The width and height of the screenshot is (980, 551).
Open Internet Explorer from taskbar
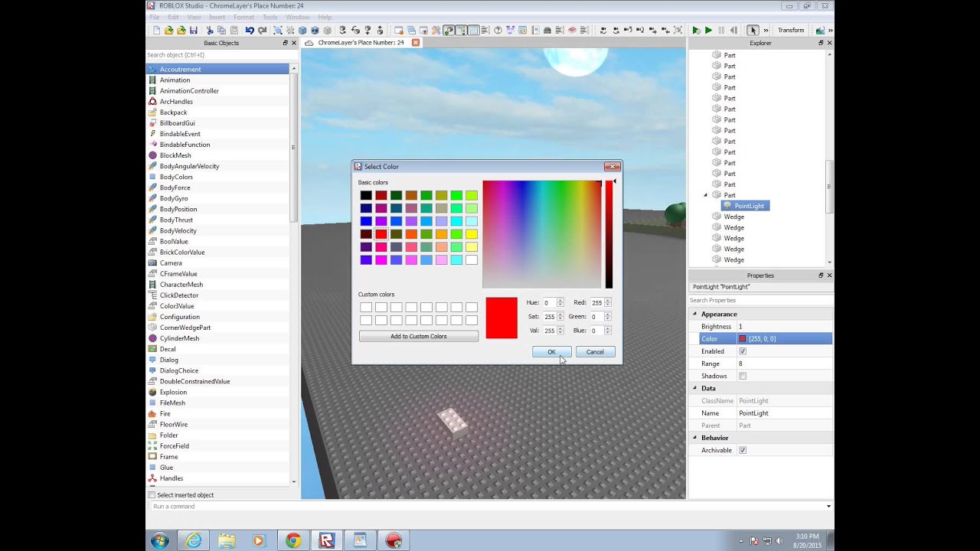[194, 541]
